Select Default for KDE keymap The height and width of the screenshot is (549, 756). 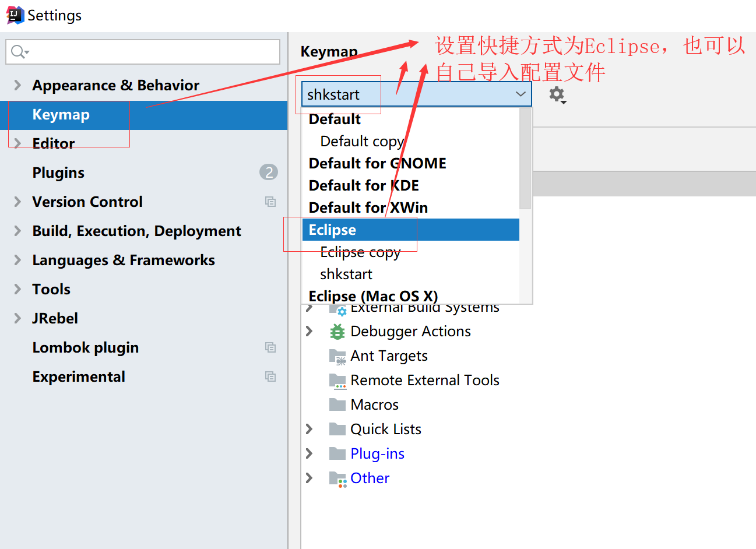[411, 185]
